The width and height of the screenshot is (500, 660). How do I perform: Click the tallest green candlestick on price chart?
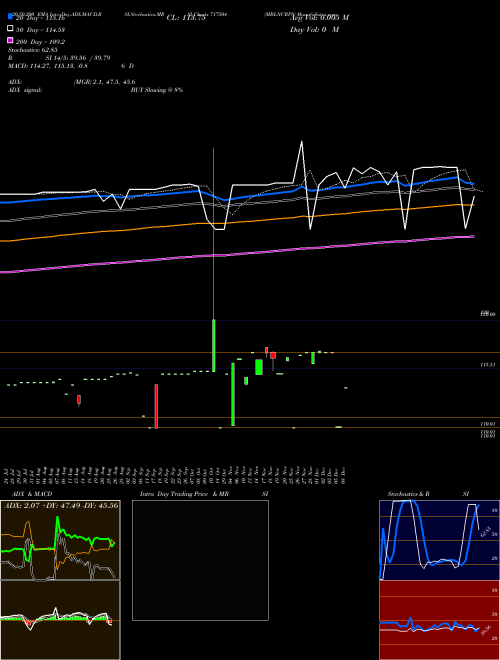click(x=233, y=394)
